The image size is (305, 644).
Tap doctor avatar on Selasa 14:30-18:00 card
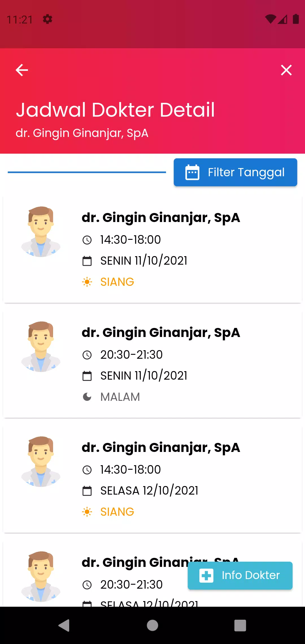coord(41,462)
